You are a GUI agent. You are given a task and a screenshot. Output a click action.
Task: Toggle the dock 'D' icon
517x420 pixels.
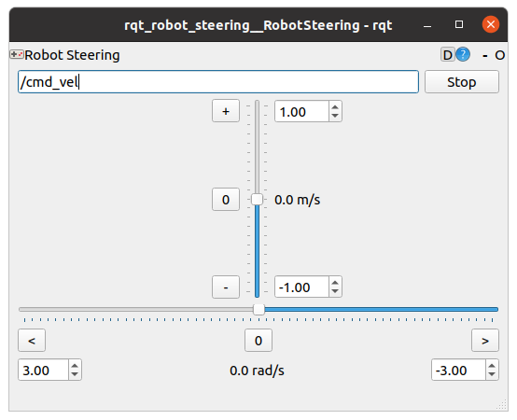point(448,55)
